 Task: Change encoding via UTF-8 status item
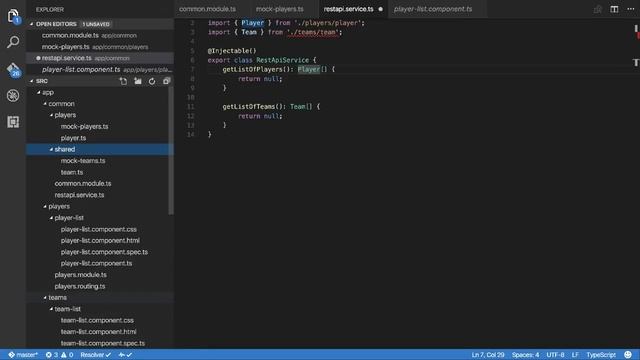point(555,355)
